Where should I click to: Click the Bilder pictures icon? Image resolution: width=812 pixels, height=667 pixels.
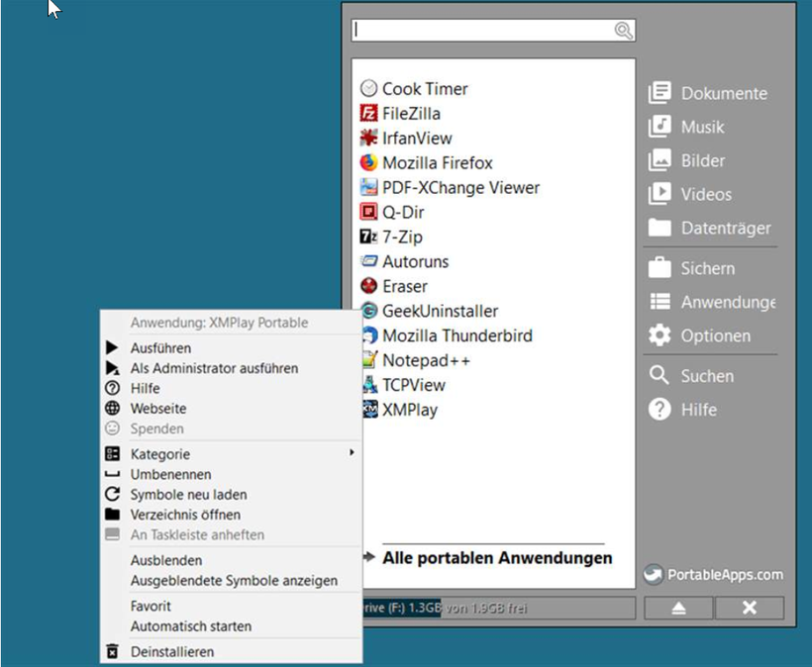pos(660,160)
